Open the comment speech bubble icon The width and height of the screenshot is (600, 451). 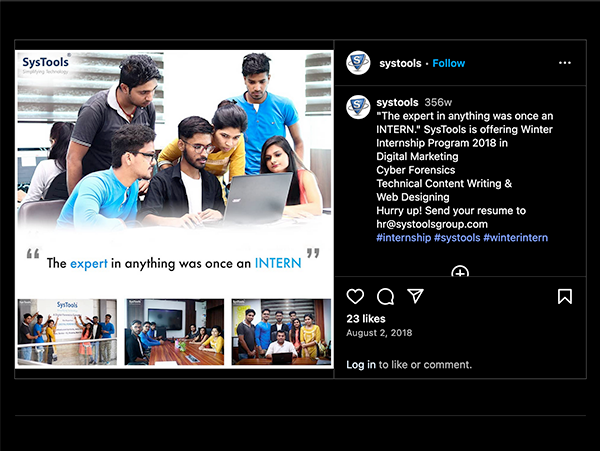pyautogui.click(x=385, y=296)
